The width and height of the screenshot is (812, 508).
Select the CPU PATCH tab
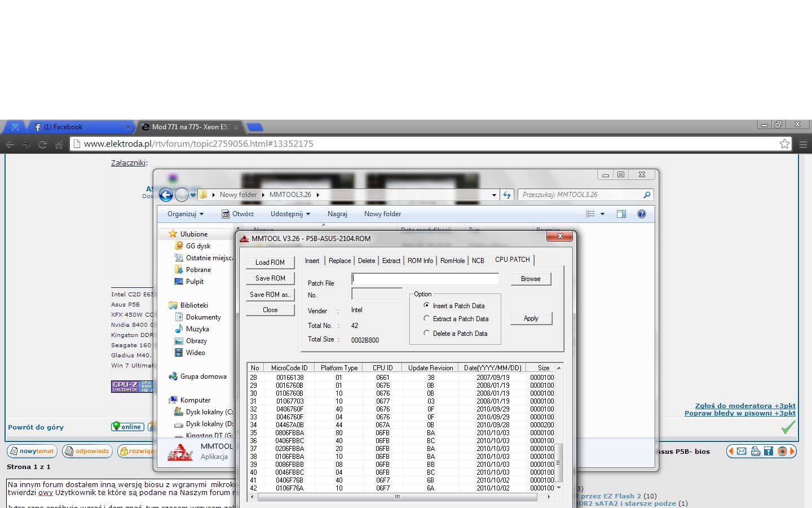point(513,260)
